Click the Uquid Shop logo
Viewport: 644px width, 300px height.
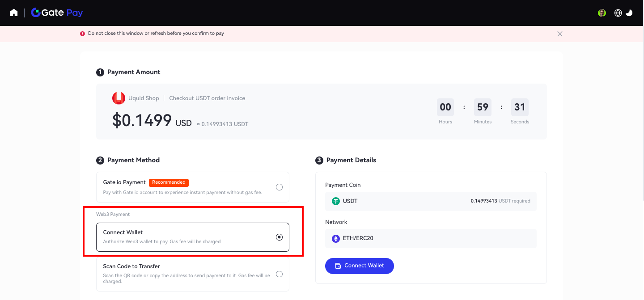[119, 98]
